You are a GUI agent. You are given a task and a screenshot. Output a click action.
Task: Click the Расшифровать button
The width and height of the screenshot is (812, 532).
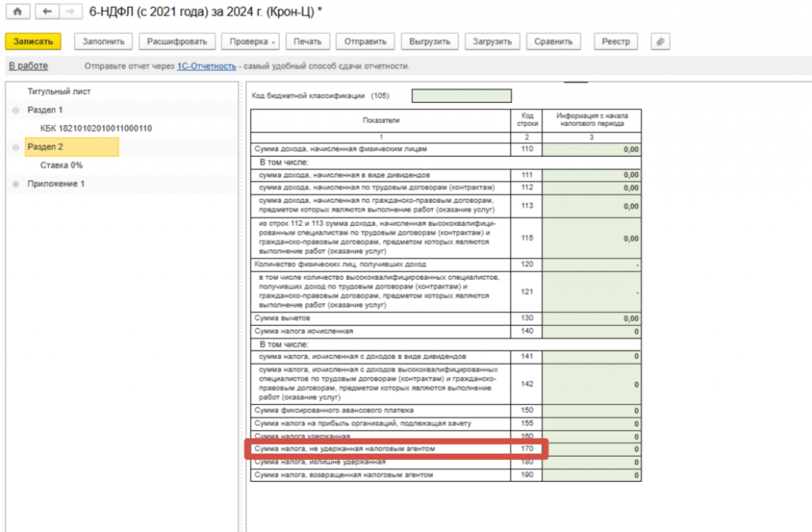tap(177, 41)
